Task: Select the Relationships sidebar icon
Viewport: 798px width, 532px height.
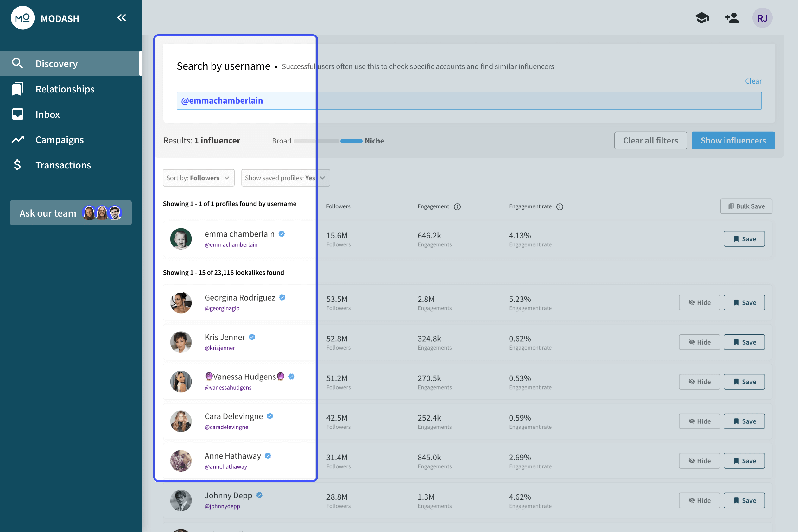Action: point(18,89)
